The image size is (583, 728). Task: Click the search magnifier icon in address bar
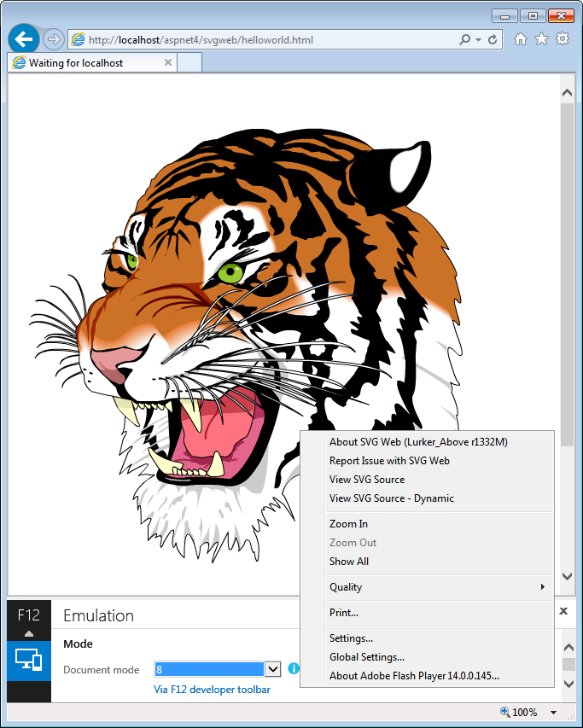click(464, 40)
